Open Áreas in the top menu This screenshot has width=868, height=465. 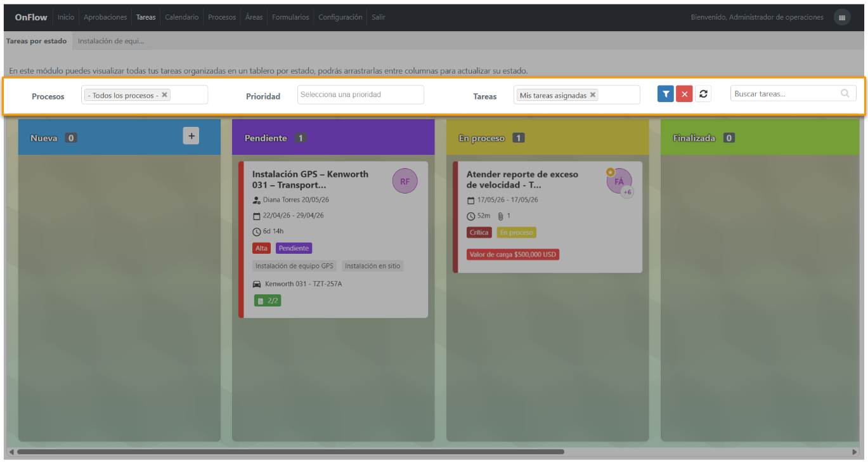254,17
